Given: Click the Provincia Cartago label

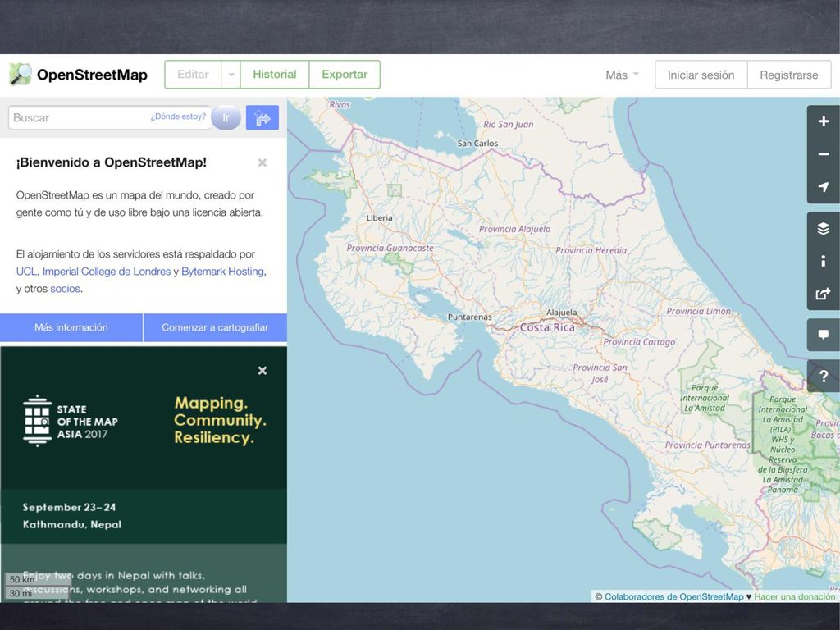Looking at the screenshot, I should tap(639, 342).
